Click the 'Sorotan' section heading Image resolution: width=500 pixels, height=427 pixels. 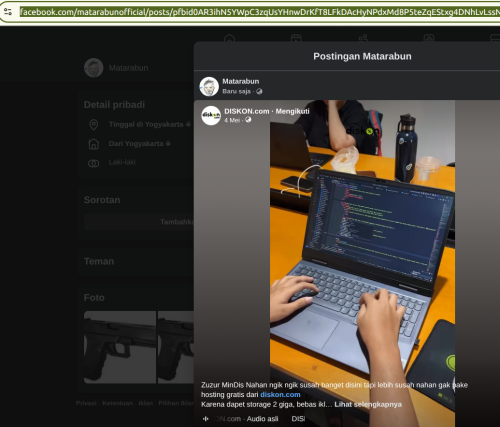tap(102, 200)
